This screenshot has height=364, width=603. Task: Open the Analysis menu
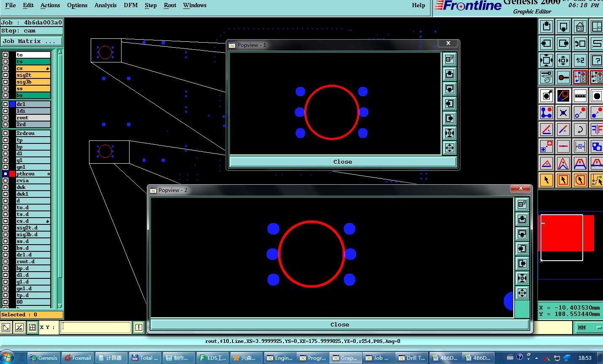[x=105, y=5]
